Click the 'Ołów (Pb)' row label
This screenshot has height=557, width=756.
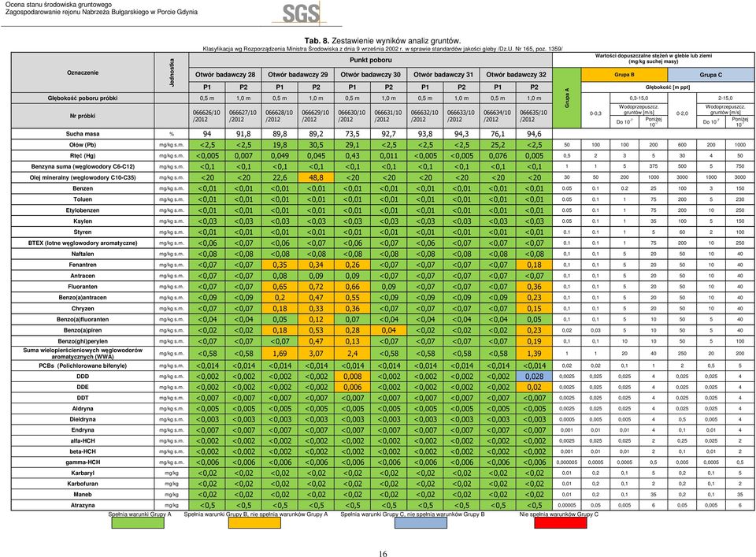click(x=83, y=145)
